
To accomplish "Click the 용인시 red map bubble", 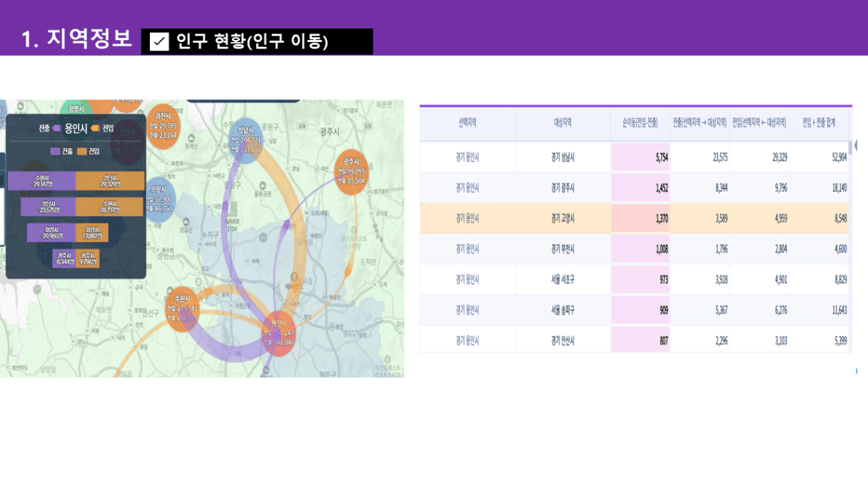I will (278, 331).
